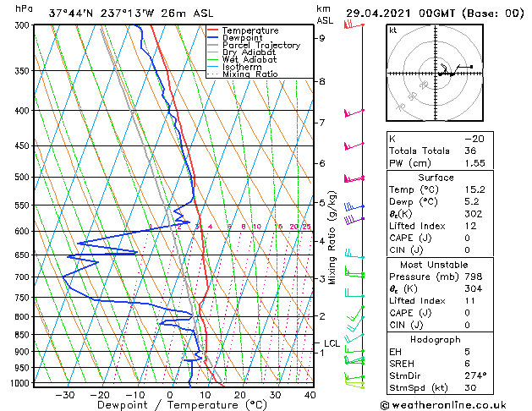
Task: Click the magenta wind barb at 450 hPa
Action: [354, 145]
